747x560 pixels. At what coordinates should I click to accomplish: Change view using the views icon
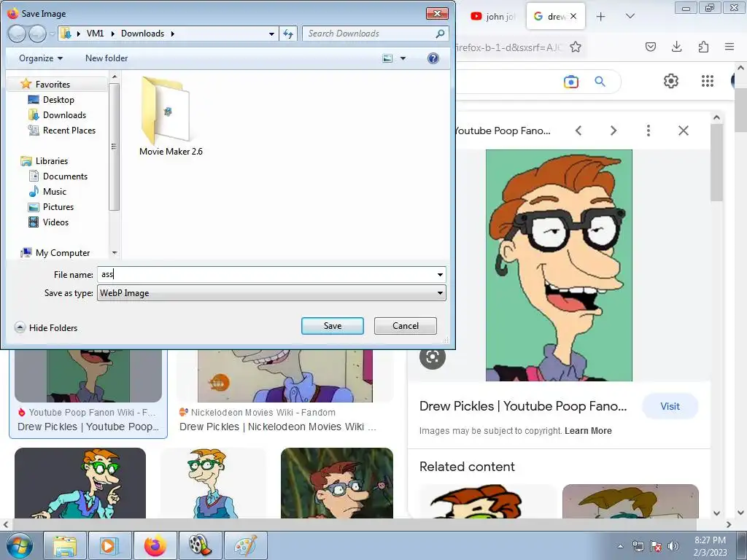(388, 58)
